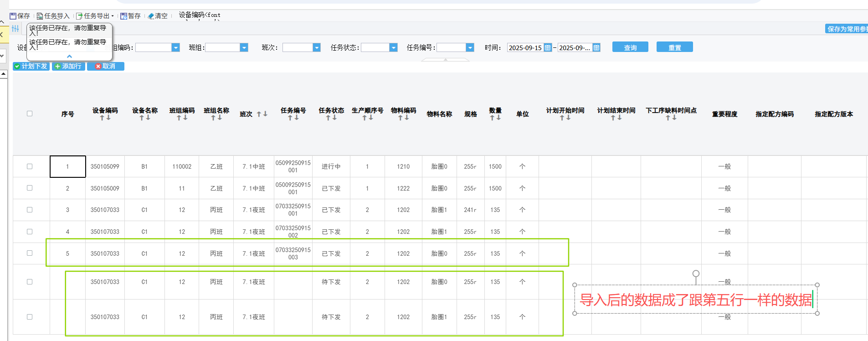Sort 设备编码 column using its arrows
The height and width of the screenshot is (341, 868).
tap(105, 118)
